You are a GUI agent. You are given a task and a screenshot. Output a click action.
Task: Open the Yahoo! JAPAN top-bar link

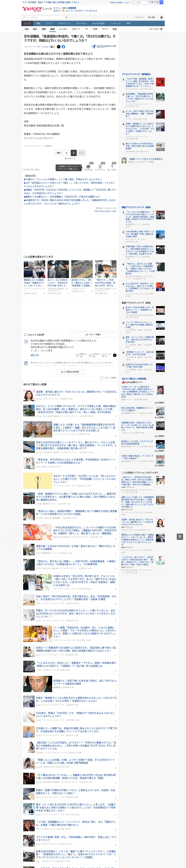point(116,2)
